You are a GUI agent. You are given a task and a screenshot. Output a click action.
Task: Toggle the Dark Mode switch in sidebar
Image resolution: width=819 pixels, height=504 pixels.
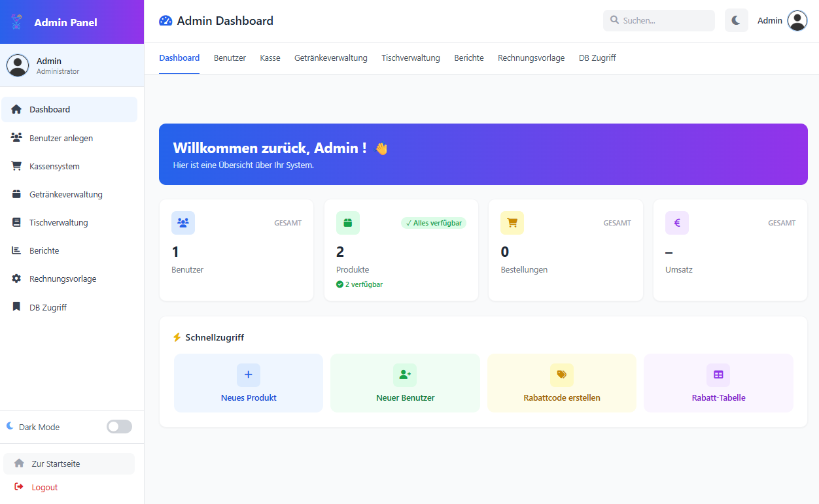pos(120,427)
